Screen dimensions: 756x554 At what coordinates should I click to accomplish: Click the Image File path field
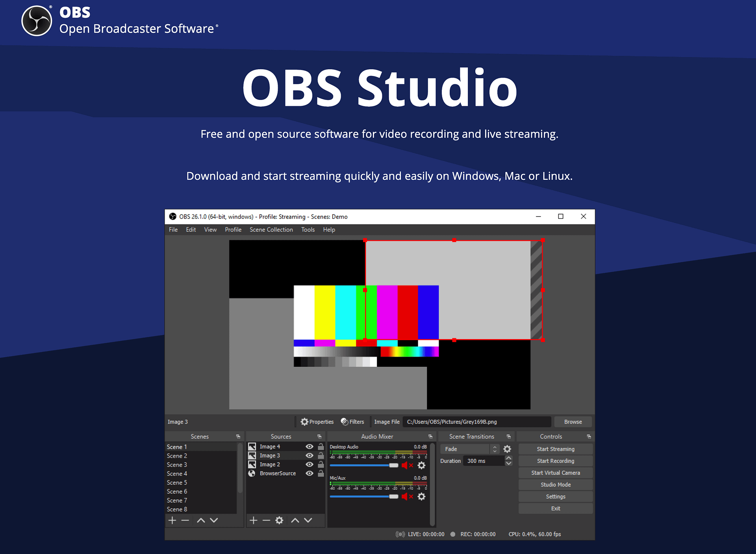(x=477, y=422)
